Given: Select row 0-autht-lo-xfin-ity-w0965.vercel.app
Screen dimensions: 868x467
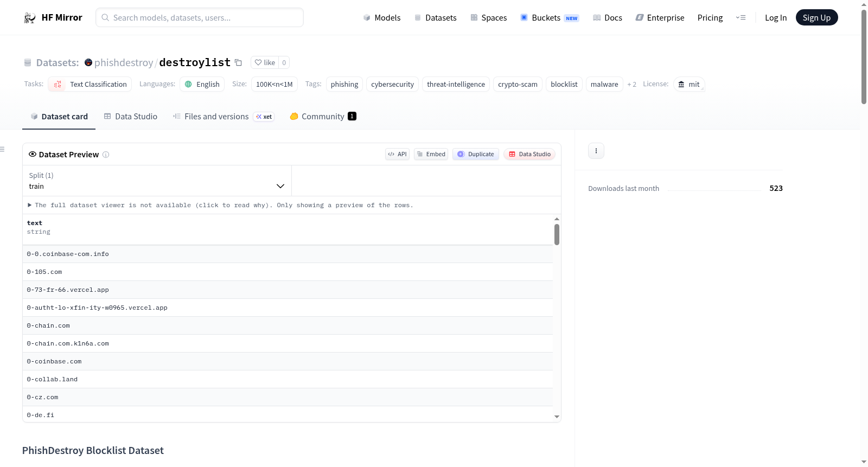Looking at the screenshot, I should 288,308.
